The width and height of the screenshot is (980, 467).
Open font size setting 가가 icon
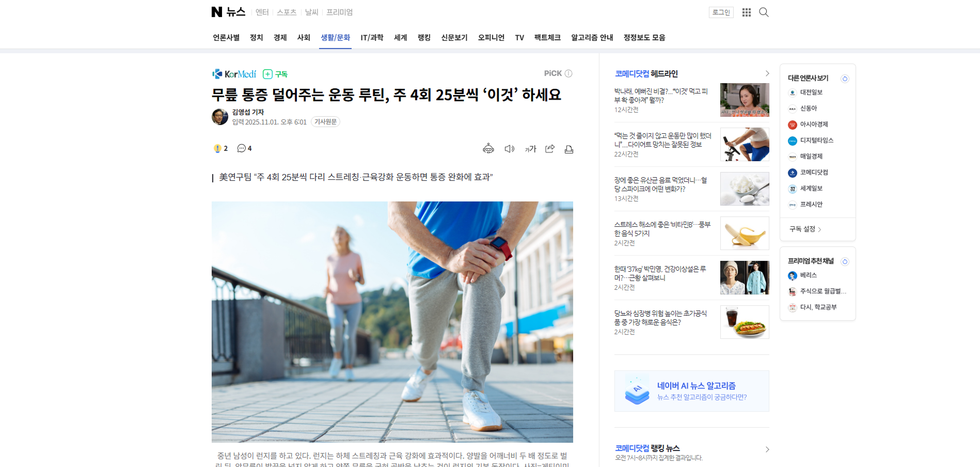(530, 149)
